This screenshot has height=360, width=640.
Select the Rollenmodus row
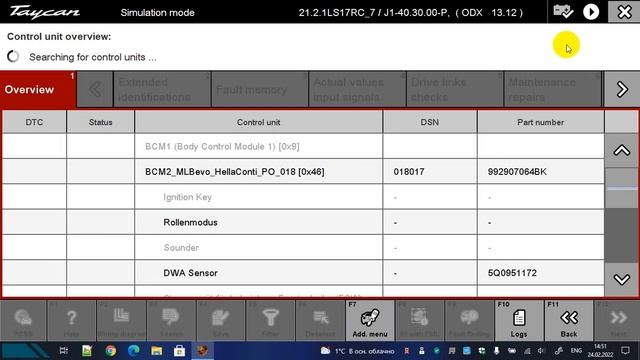303,222
